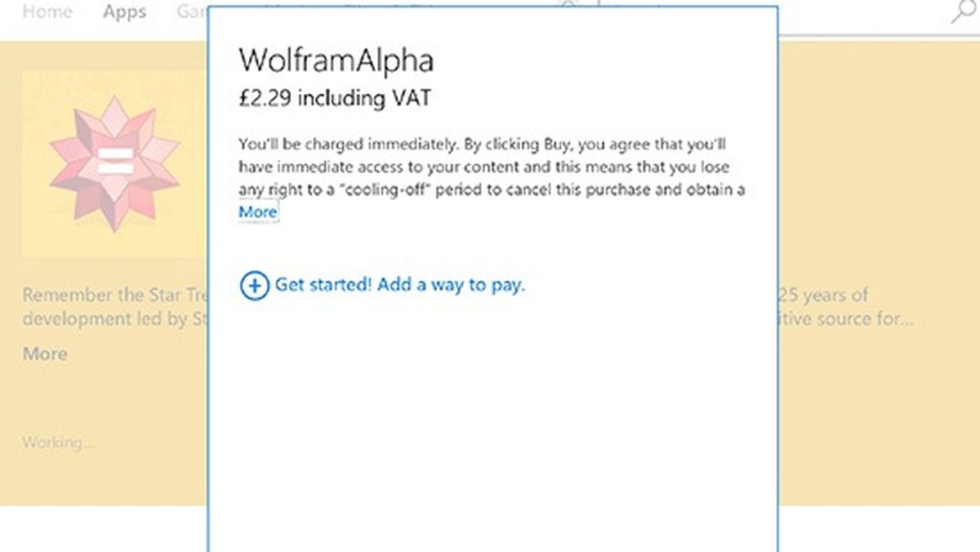Click 'Get started! Add a way to pay.'
Screen dimensions: 980x552
click(399, 285)
